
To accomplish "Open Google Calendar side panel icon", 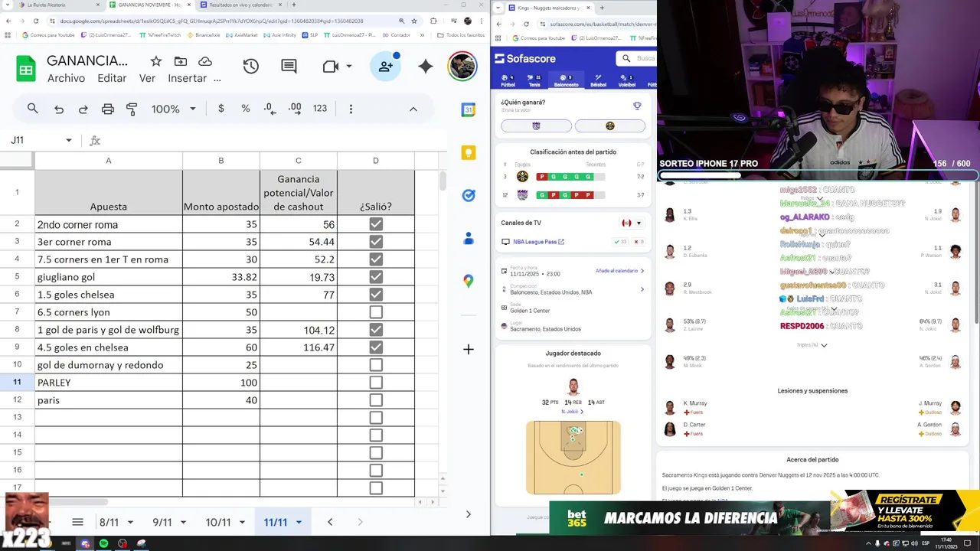I will 469,109.
